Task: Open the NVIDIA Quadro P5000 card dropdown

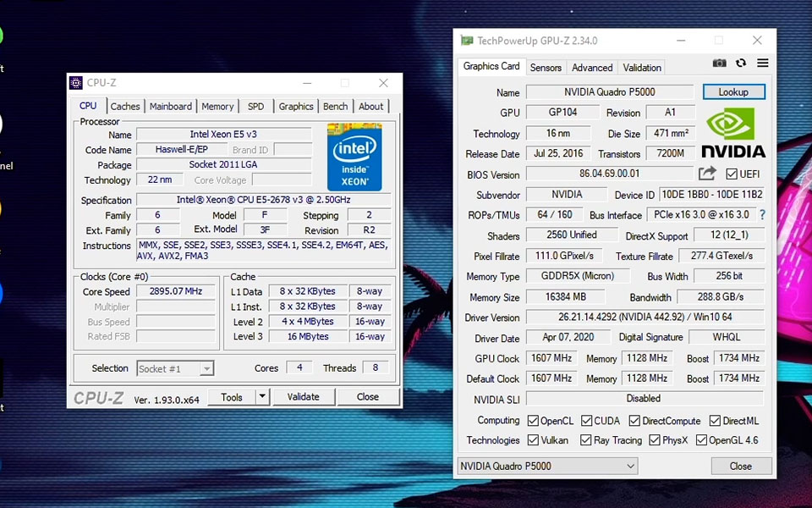Action: pyautogui.click(x=547, y=466)
